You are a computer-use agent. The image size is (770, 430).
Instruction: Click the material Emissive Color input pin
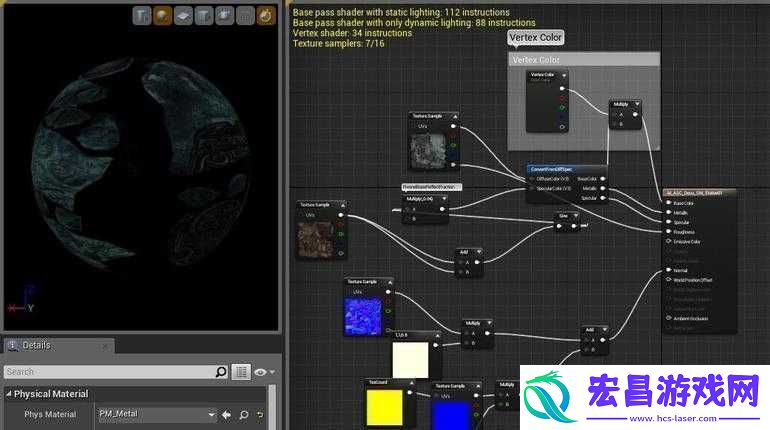pos(668,242)
